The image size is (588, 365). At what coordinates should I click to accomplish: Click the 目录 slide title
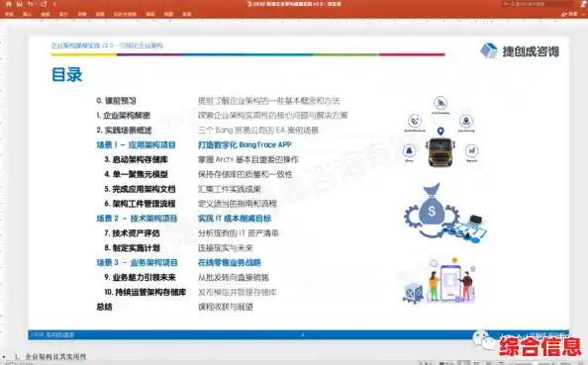click(x=66, y=74)
